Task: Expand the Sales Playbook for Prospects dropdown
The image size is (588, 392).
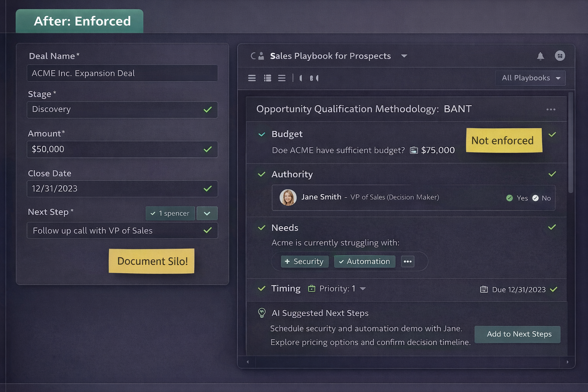Action: (x=404, y=56)
